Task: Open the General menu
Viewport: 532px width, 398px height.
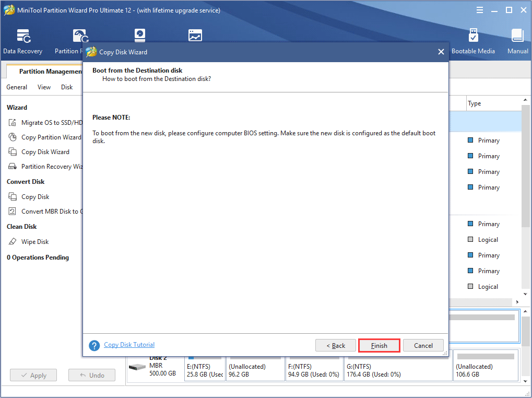Action: (x=17, y=87)
